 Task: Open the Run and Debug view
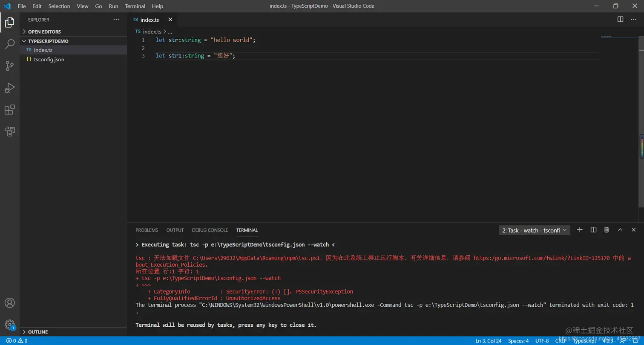[9, 88]
